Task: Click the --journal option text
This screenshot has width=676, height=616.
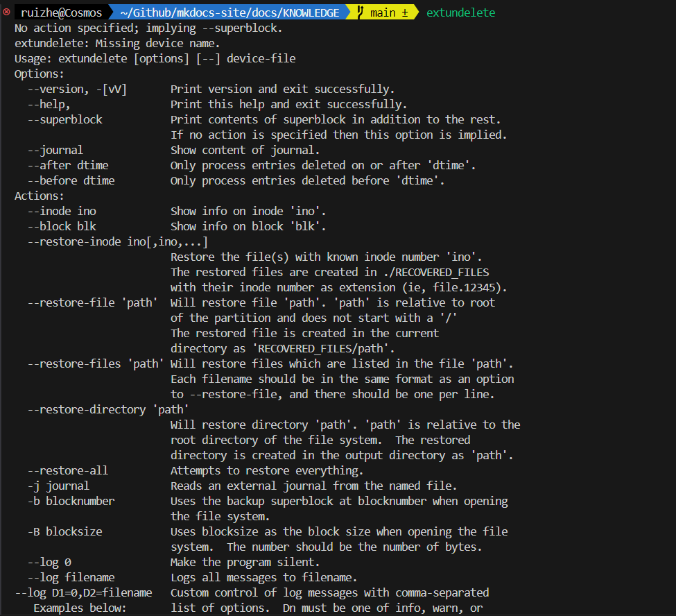Action: (x=55, y=150)
